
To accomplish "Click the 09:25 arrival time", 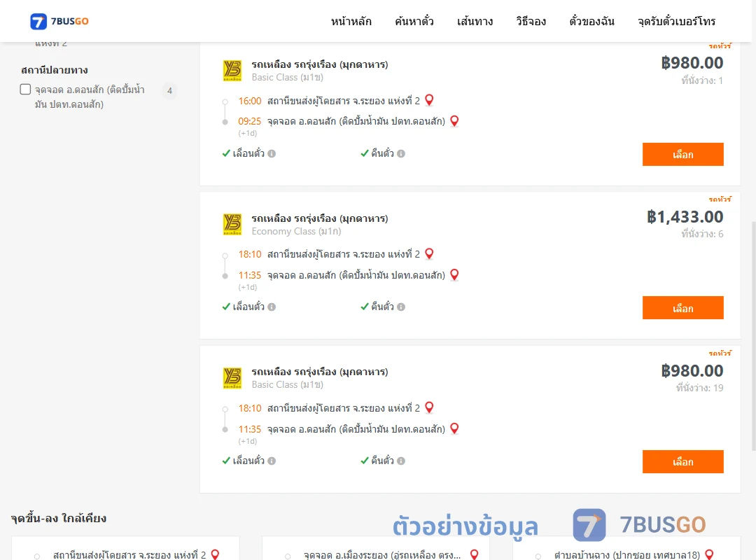I will (x=249, y=122).
